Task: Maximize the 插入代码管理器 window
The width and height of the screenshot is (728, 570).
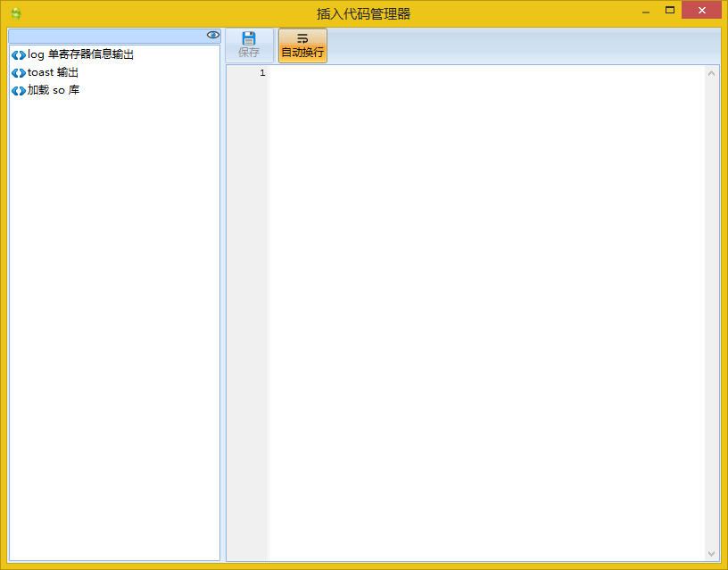Action: point(669,10)
